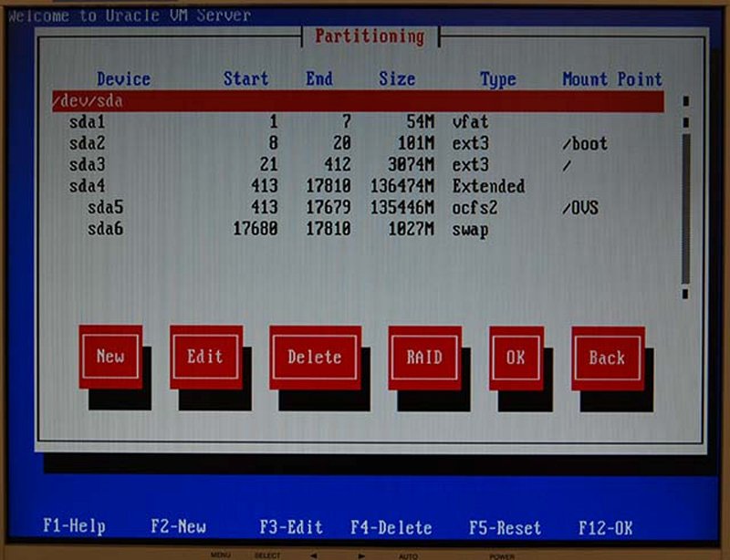The image size is (730, 560).
Task: Click the F3-Edit hint
Action: [291, 527]
